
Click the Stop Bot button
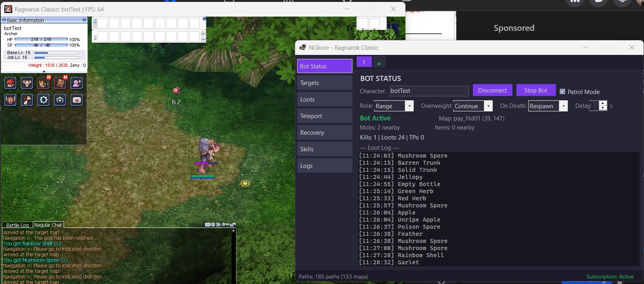pos(536,90)
